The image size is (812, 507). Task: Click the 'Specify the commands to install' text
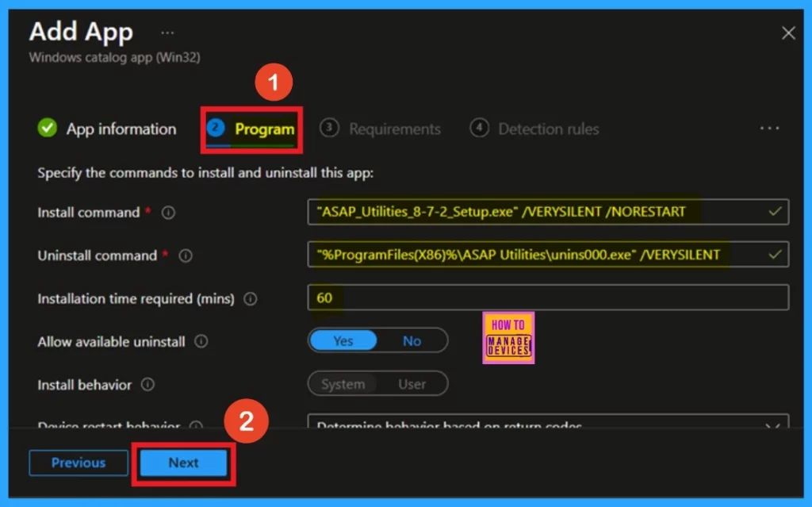tap(205, 173)
